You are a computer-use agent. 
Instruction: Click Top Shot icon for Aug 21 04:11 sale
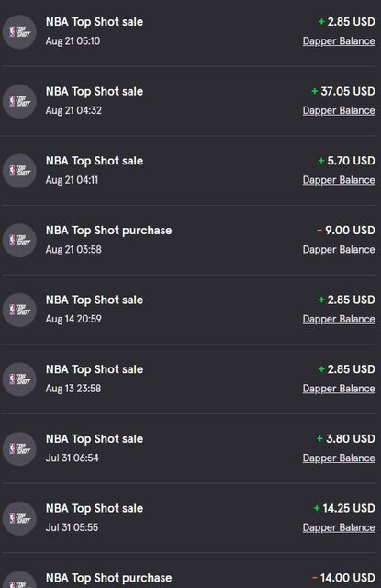19,171
